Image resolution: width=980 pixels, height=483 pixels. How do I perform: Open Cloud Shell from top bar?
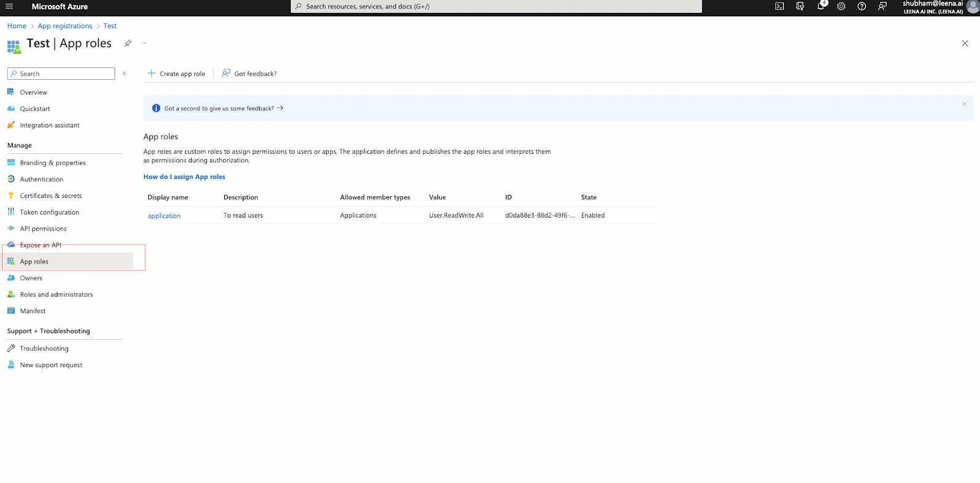coord(780,6)
